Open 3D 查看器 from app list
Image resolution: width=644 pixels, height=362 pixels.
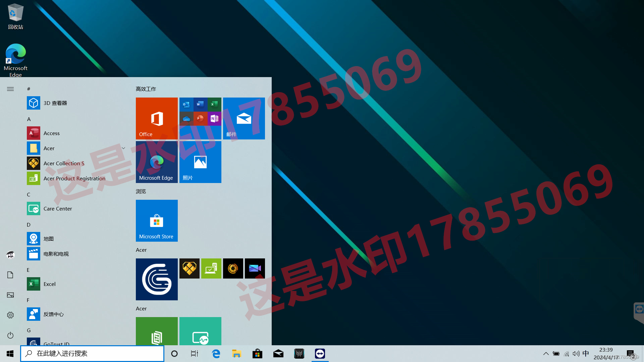click(77, 103)
